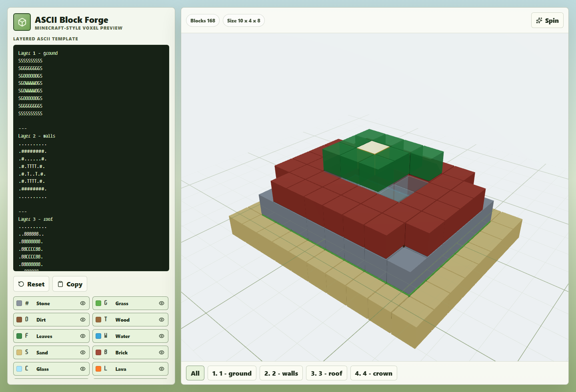Screen dimensions: 576x392
Task: Click the Leaves legend label
Action: (44, 336)
